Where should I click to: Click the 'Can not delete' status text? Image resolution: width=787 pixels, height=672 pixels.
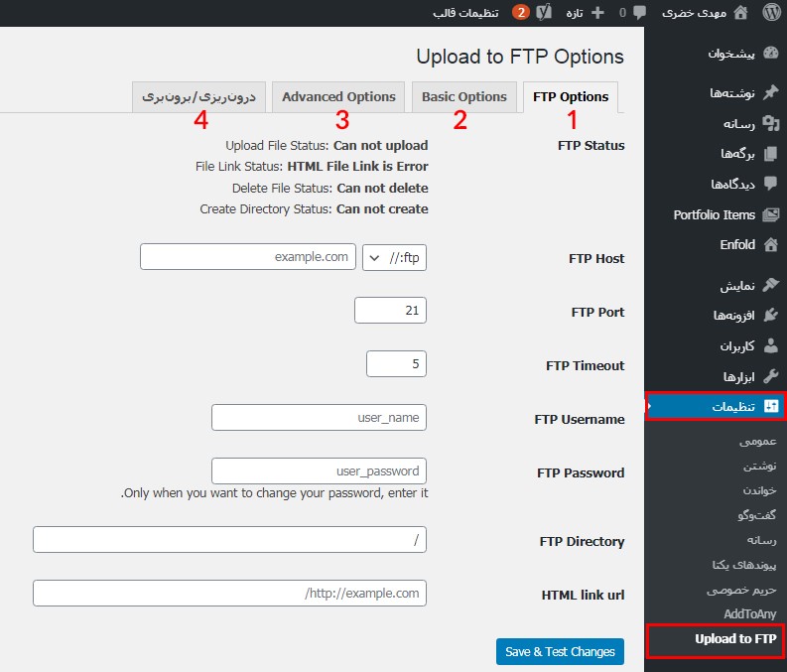coord(382,189)
